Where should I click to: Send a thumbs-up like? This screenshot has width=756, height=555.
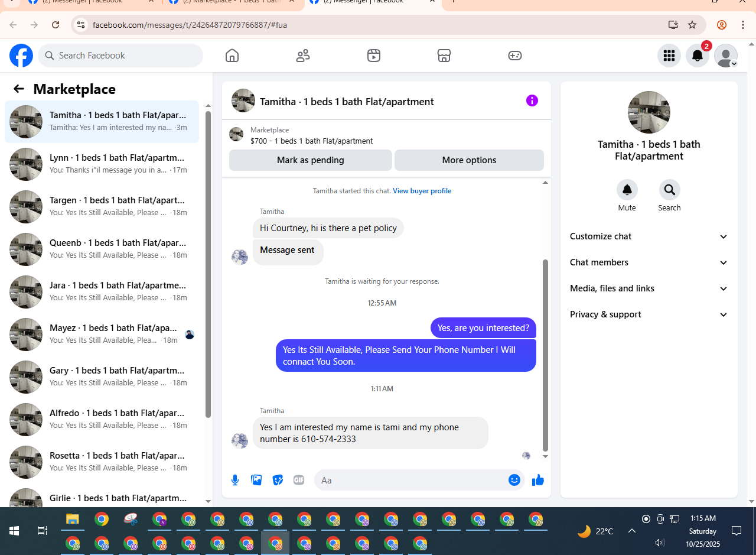coord(538,480)
